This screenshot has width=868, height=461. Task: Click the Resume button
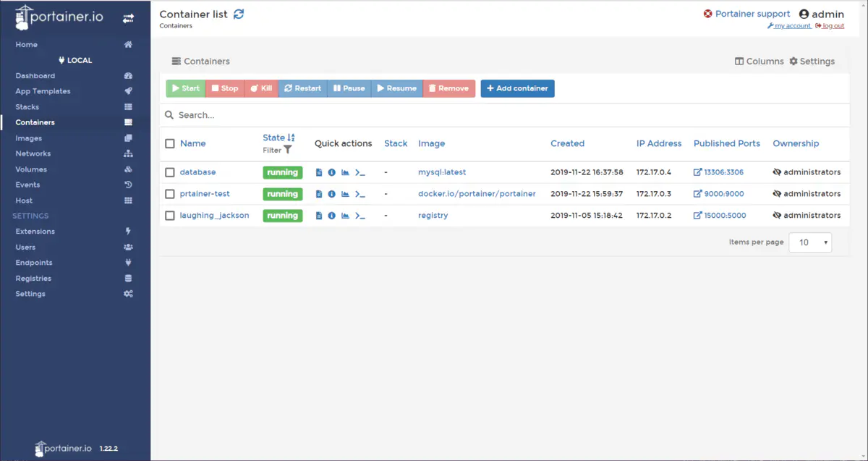point(397,88)
